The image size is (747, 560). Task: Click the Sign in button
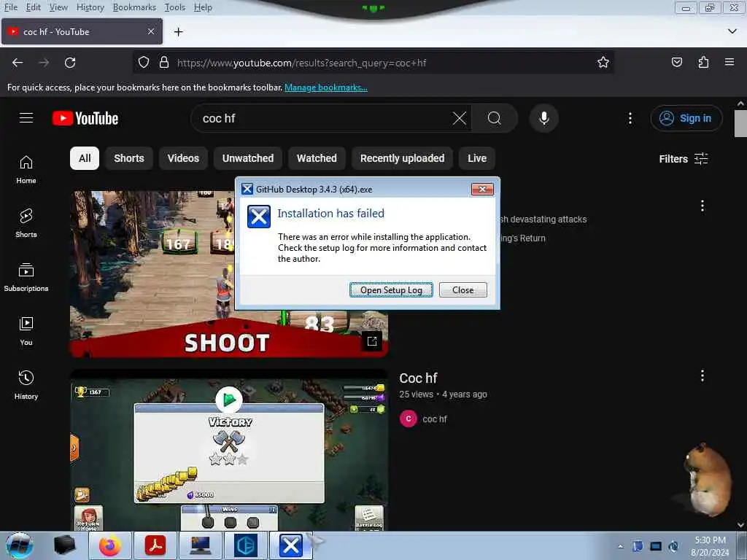click(x=686, y=118)
